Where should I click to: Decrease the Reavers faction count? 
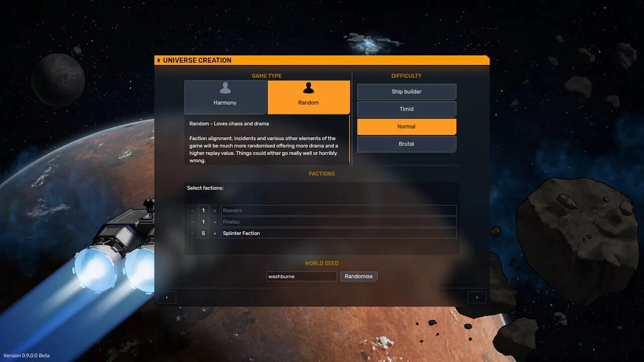(192, 211)
